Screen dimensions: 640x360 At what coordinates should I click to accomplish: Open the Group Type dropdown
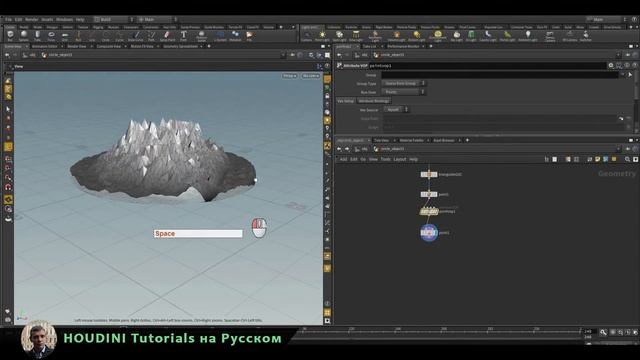click(404, 83)
